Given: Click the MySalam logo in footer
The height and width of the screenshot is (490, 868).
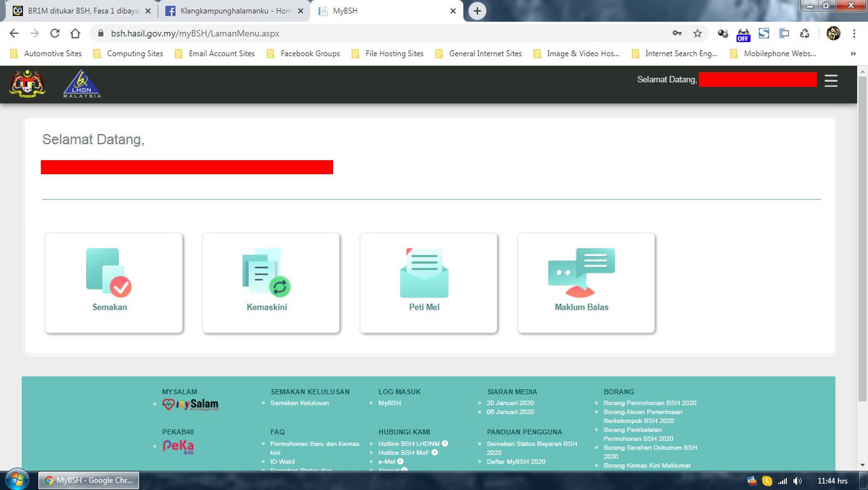Looking at the screenshot, I should [190, 405].
